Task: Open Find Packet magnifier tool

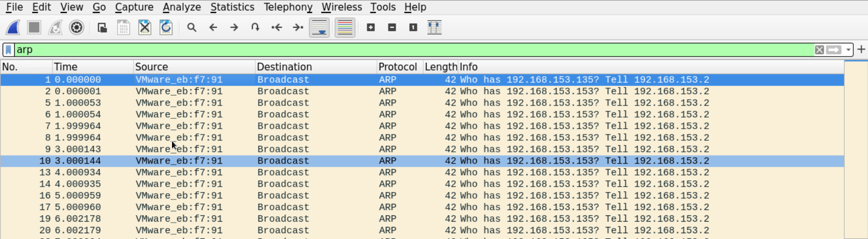Action: (192, 27)
